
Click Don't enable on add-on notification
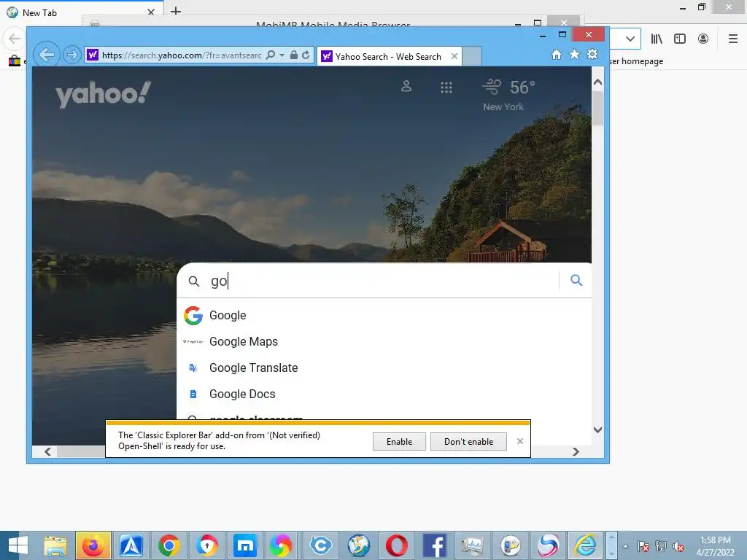[x=468, y=442]
